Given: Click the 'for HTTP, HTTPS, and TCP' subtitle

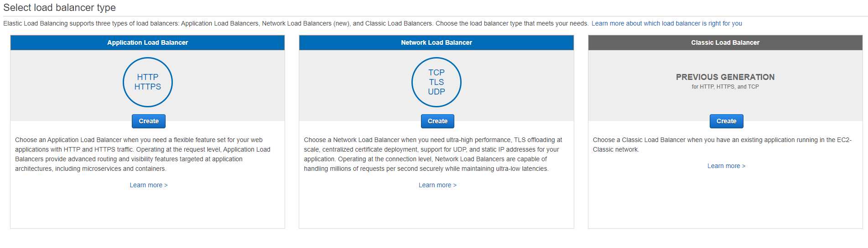Looking at the screenshot, I should point(725,87).
